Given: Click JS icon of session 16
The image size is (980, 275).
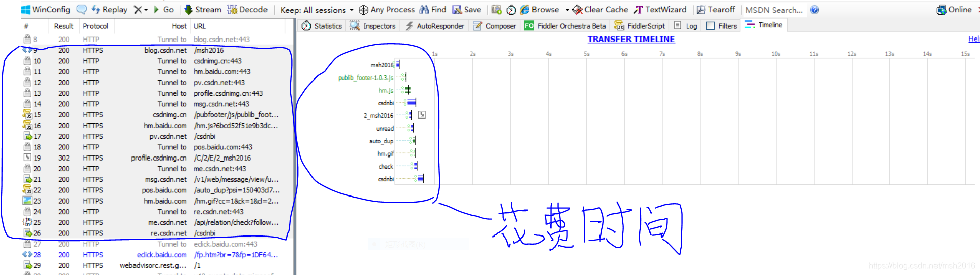Looking at the screenshot, I should (27, 125).
